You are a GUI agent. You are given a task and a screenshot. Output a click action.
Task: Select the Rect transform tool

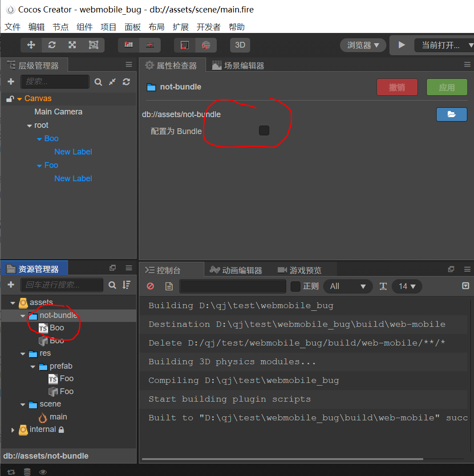[x=93, y=45]
